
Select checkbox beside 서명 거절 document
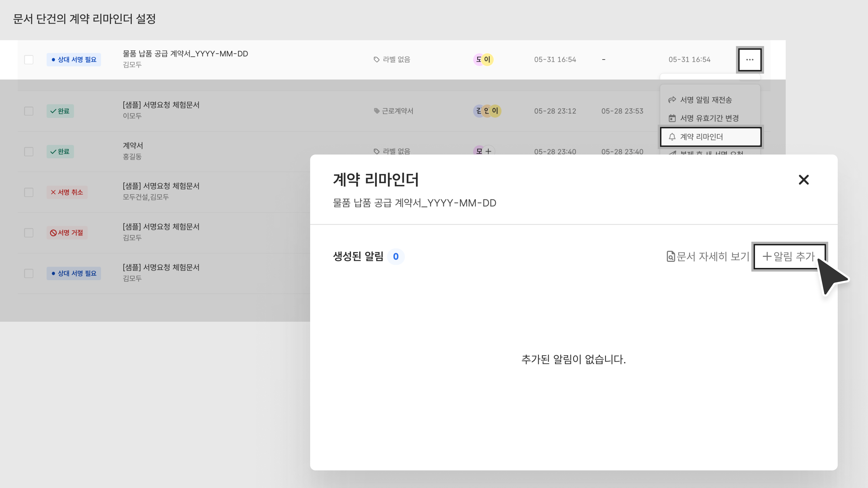(x=29, y=233)
